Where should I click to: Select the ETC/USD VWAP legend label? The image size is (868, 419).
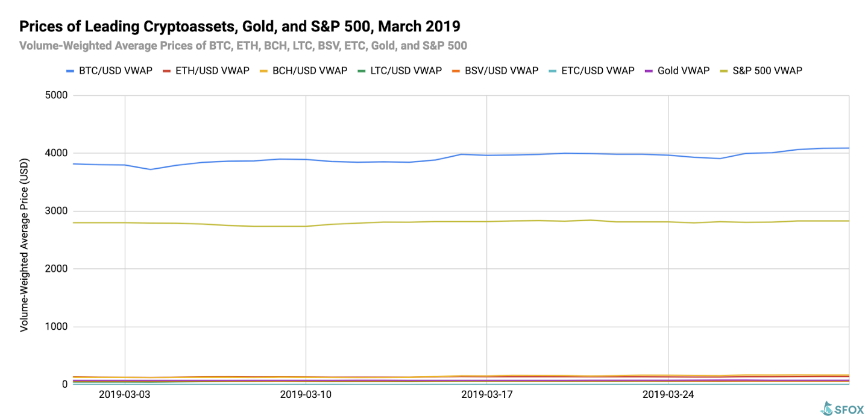point(598,71)
